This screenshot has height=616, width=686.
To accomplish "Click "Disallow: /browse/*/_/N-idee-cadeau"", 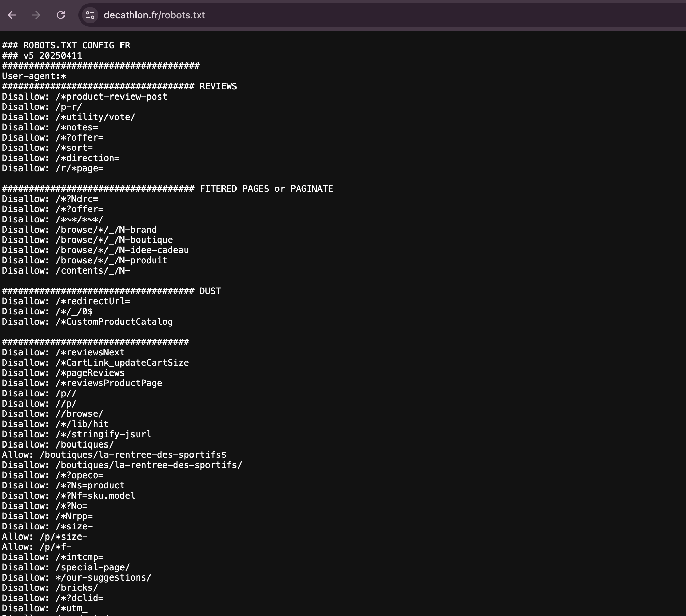I will click(x=96, y=250).
